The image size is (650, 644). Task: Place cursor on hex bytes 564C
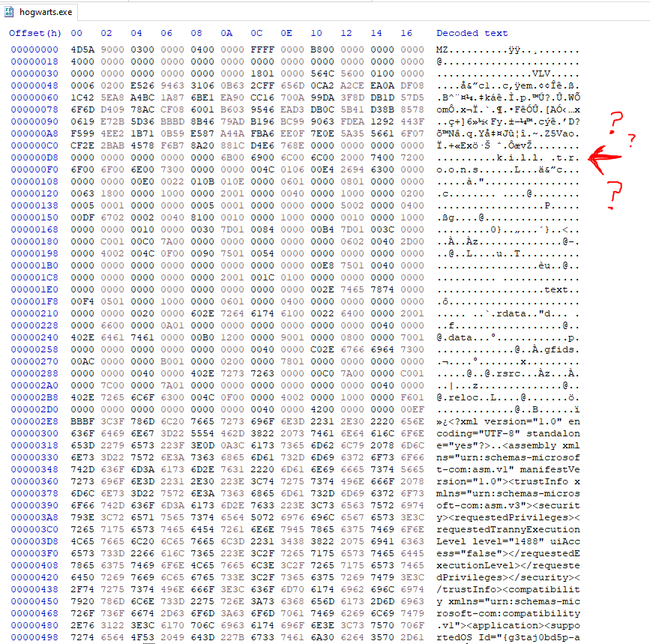click(x=322, y=73)
